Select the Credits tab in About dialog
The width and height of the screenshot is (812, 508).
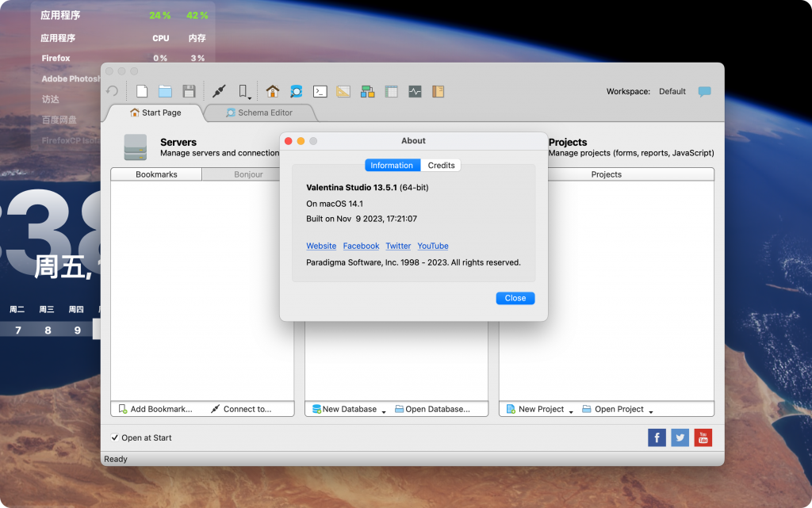[441, 165]
